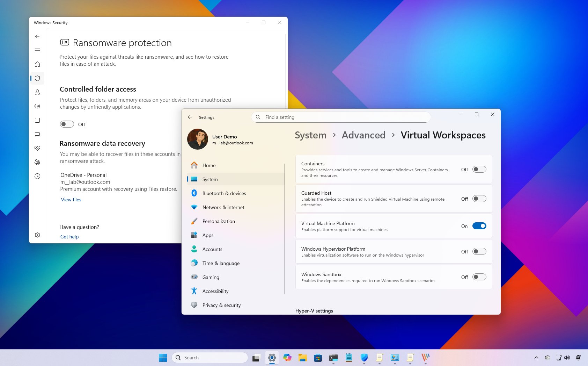Open Device security via the laptop icon
Image resolution: width=588 pixels, height=366 pixels.
coord(37,134)
